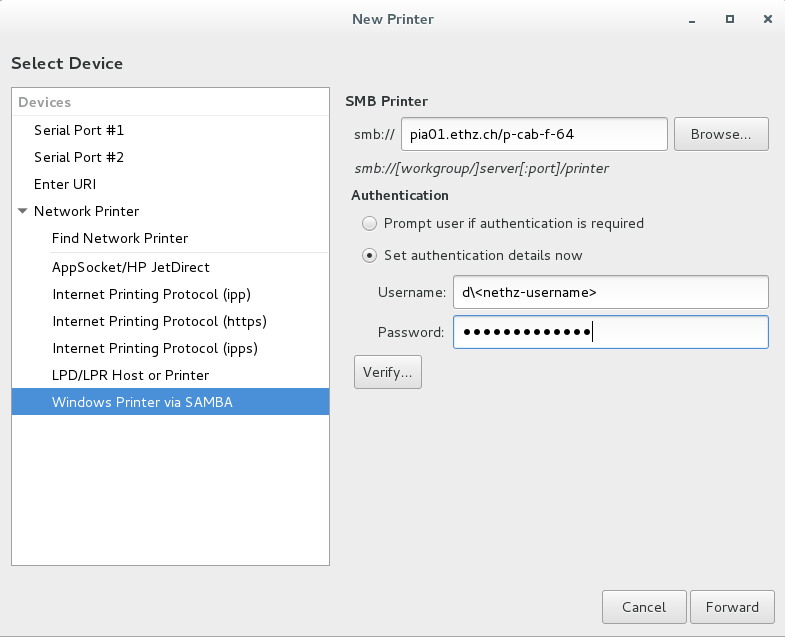Proceed with the Forward button
Viewport: 785px width, 637px height.
(x=732, y=607)
